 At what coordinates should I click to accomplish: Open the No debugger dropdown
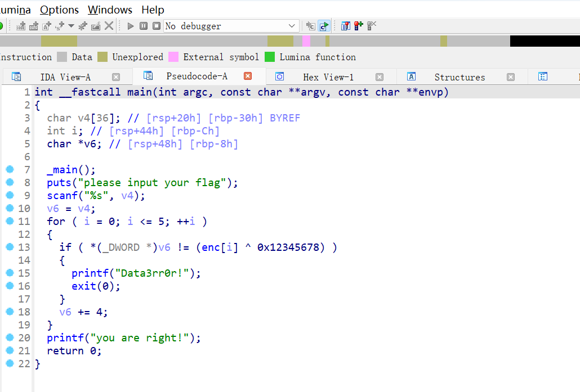(231, 26)
